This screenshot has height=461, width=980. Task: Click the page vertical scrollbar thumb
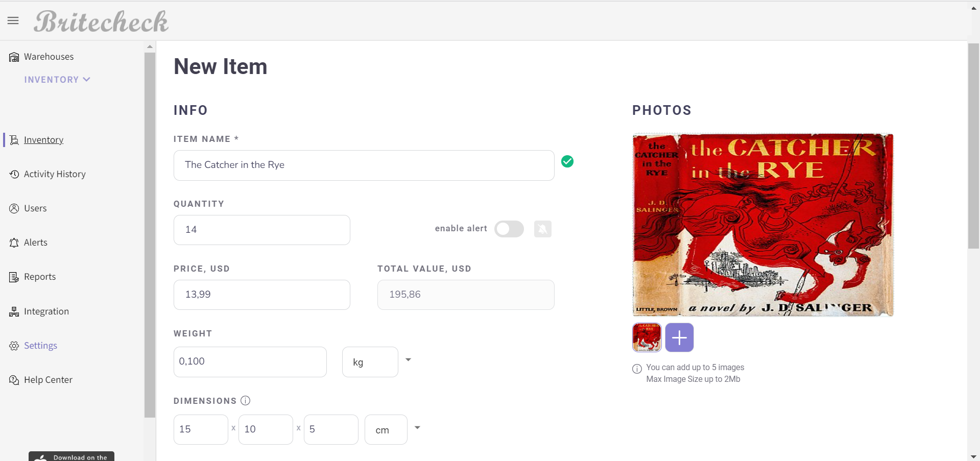tap(973, 146)
